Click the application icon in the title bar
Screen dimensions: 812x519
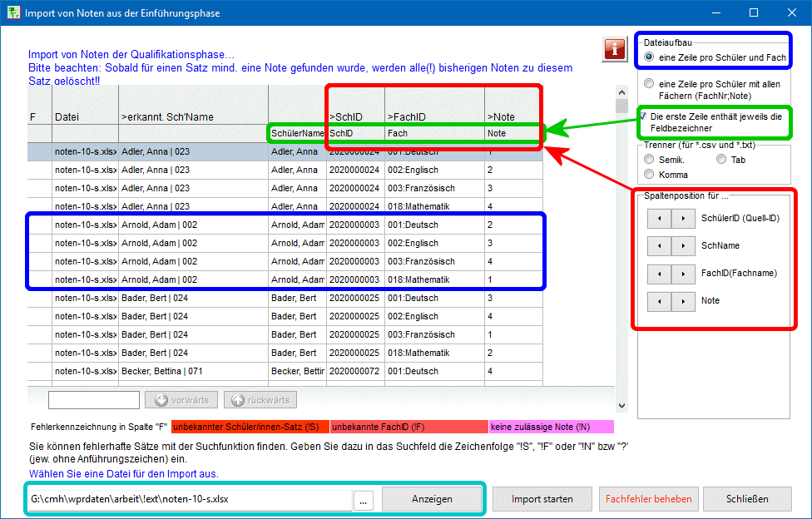(x=12, y=13)
